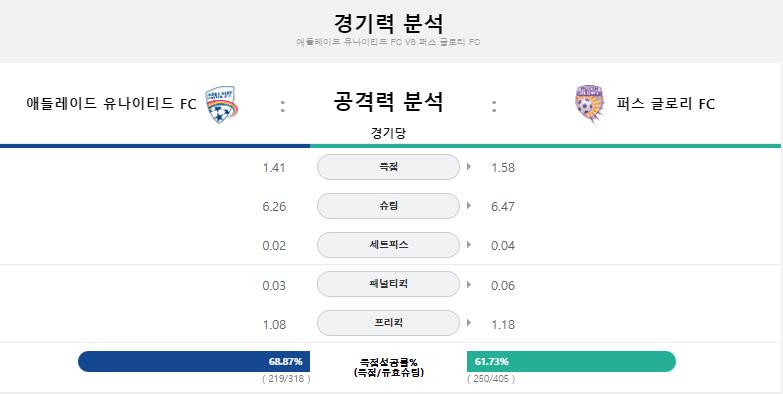Click the blue 68.87% progress bar
783x394 pixels.
[194, 361]
